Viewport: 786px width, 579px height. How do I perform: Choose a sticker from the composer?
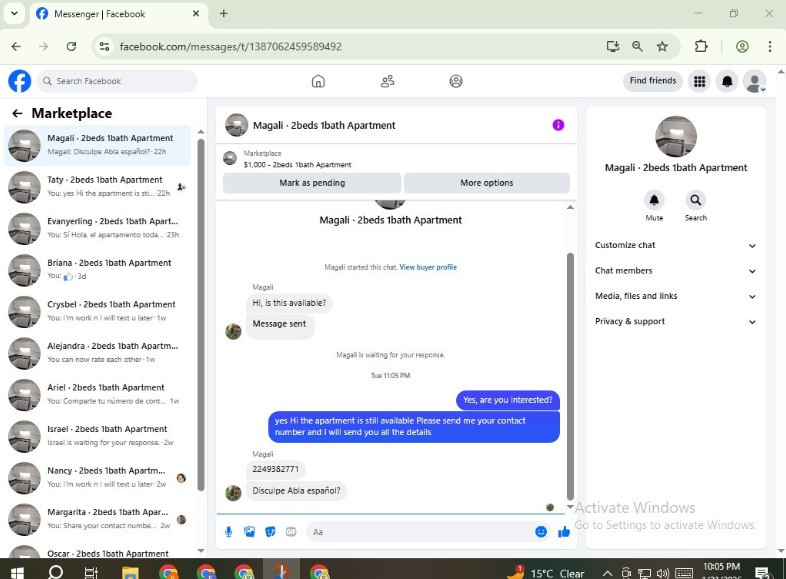pos(270,532)
